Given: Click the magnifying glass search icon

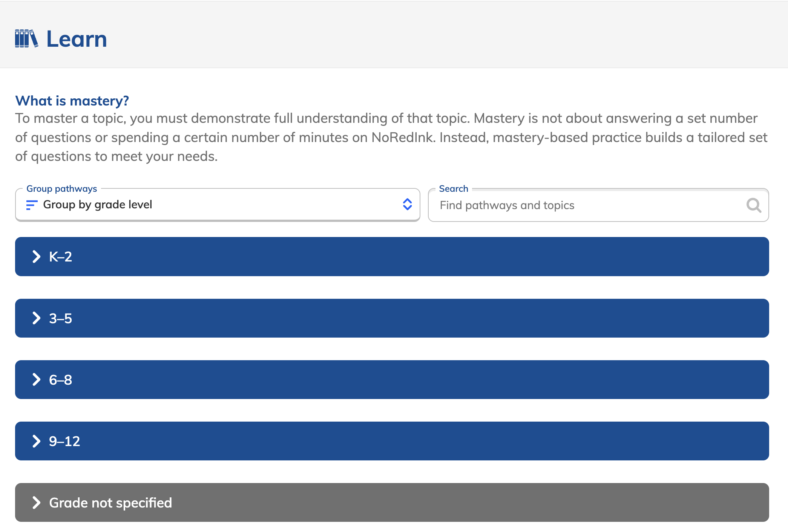Looking at the screenshot, I should (754, 205).
